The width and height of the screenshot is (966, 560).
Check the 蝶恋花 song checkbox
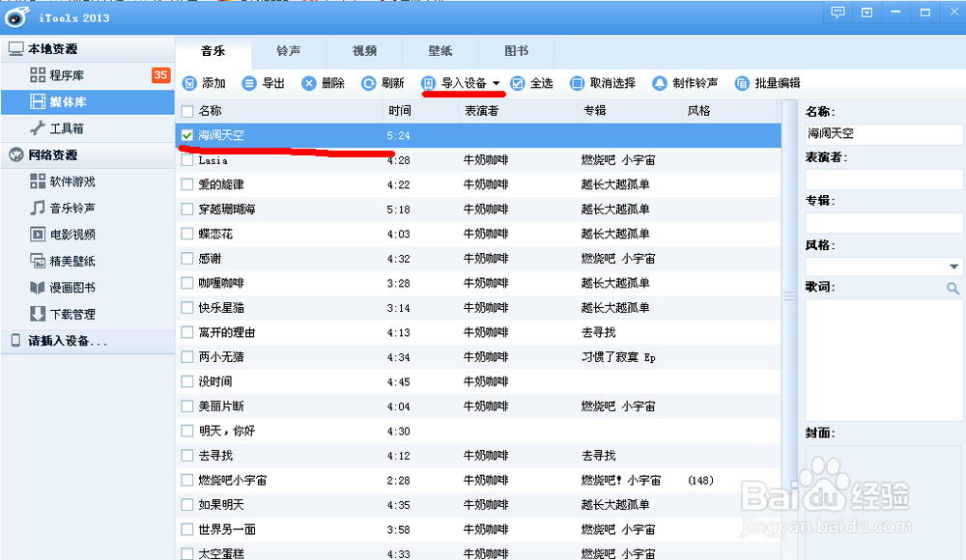187,234
